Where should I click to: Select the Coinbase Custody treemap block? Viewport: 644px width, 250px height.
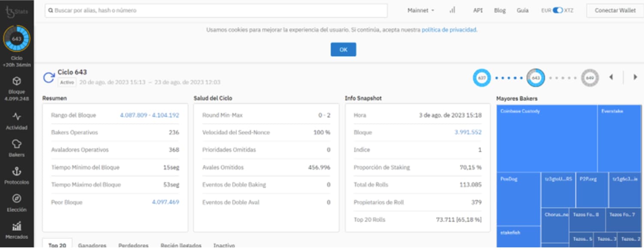point(547,138)
